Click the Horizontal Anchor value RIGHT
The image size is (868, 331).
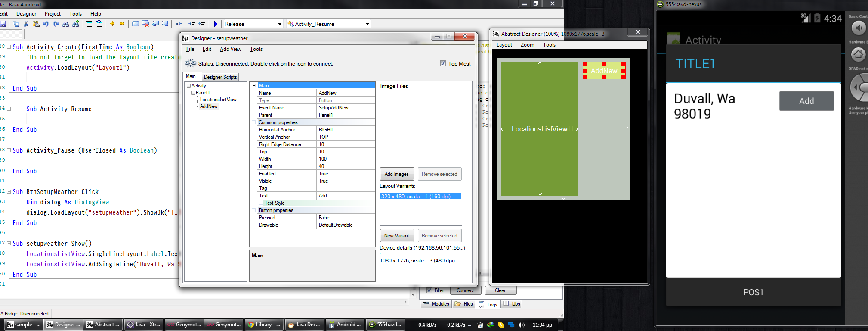[x=346, y=130]
